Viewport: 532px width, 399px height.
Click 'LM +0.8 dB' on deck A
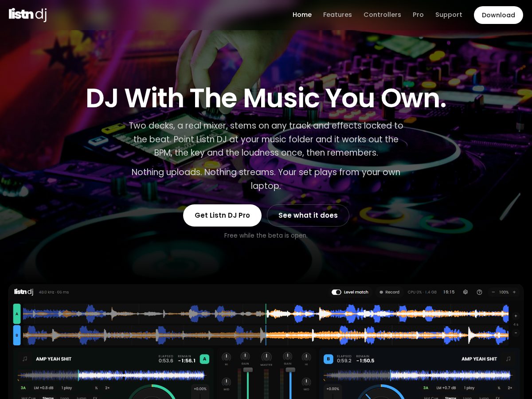[x=43, y=388]
